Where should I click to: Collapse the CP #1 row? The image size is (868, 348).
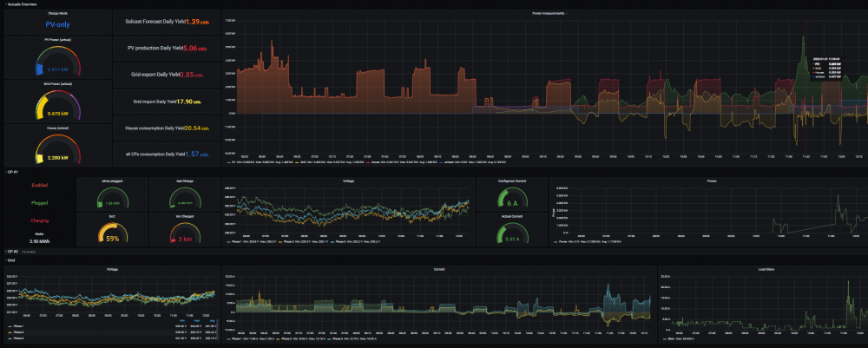pos(12,172)
